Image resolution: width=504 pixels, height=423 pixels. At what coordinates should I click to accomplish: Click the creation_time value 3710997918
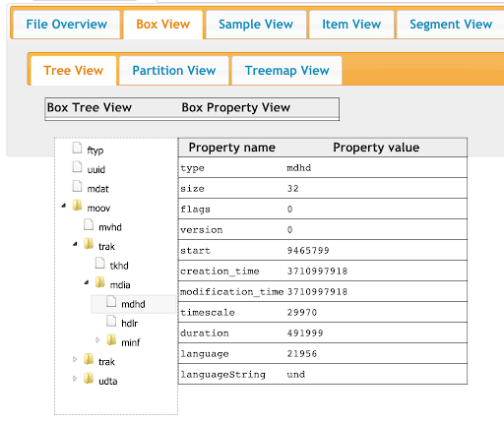pyautogui.click(x=317, y=272)
